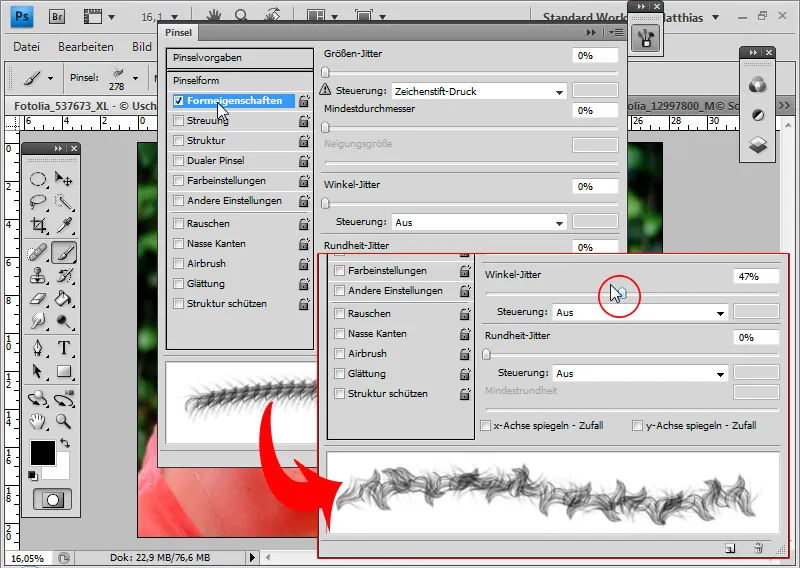Select the History Brush tool
This screenshot has width=800, height=568.
tap(64, 276)
